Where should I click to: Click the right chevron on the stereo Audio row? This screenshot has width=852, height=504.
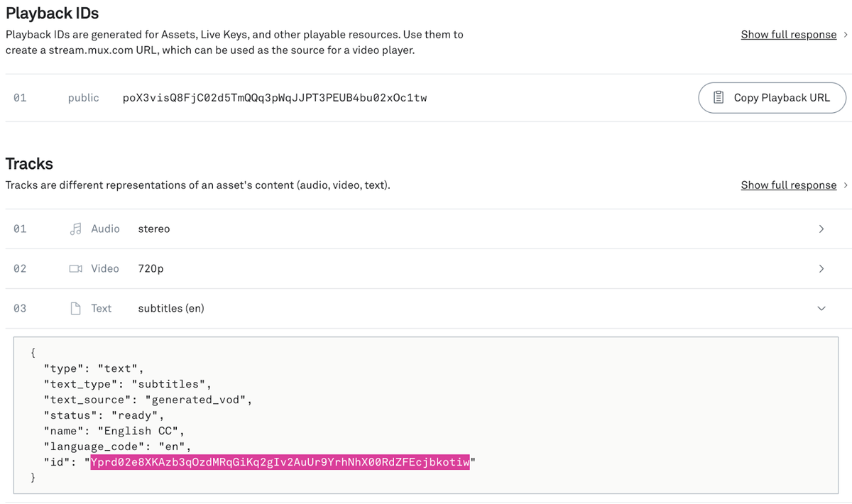point(821,229)
